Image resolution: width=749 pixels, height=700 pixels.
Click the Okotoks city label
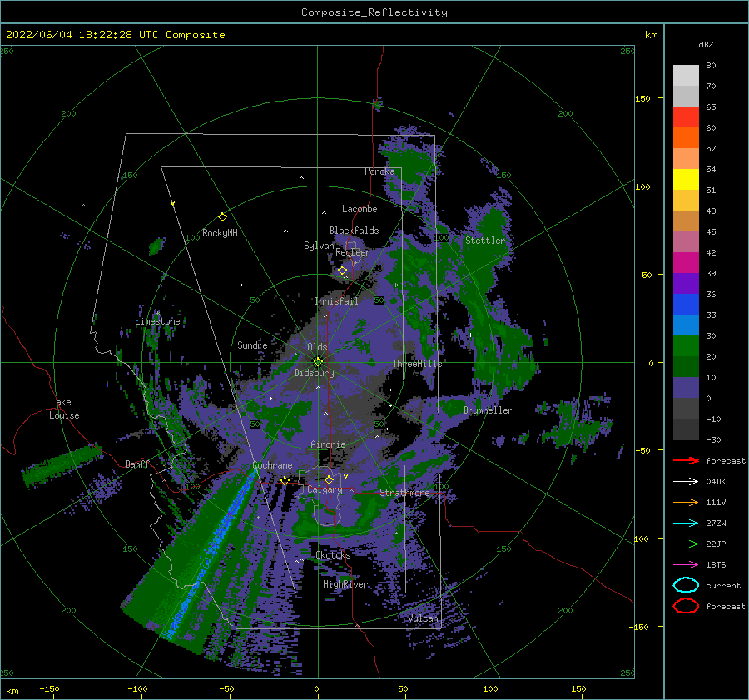coord(333,555)
